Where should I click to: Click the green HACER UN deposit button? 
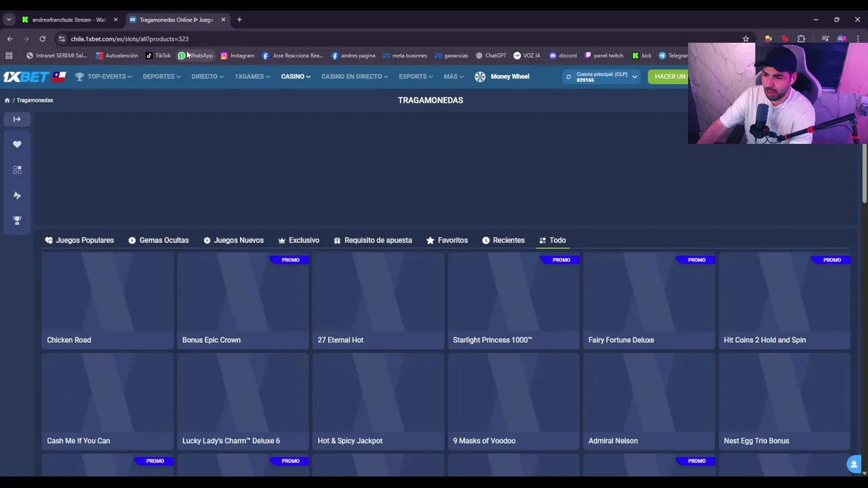pyautogui.click(x=668, y=77)
